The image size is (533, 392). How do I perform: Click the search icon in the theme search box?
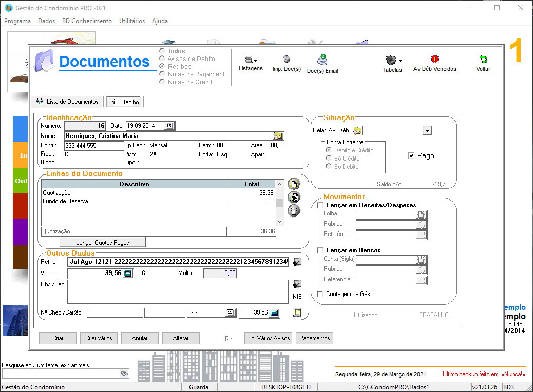click(124, 374)
